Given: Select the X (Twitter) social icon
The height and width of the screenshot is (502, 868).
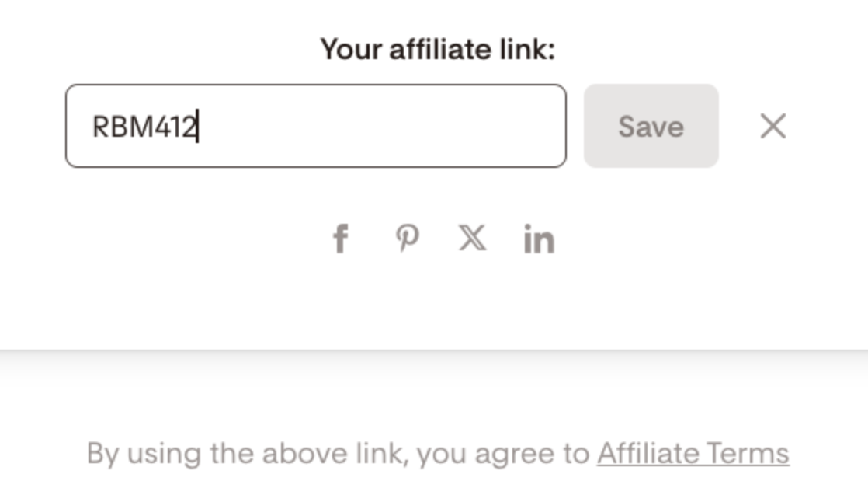Looking at the screenshot, I should tap(472, 239).
